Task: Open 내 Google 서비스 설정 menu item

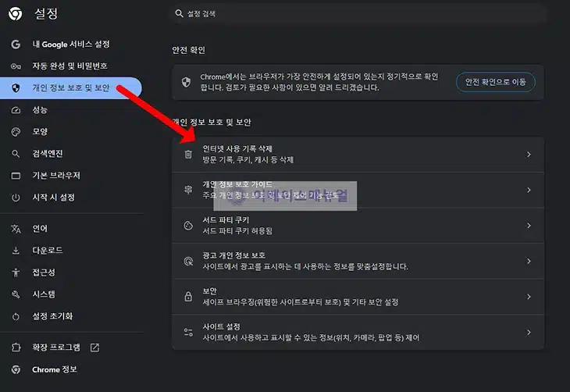Action: tap(71, 45)
